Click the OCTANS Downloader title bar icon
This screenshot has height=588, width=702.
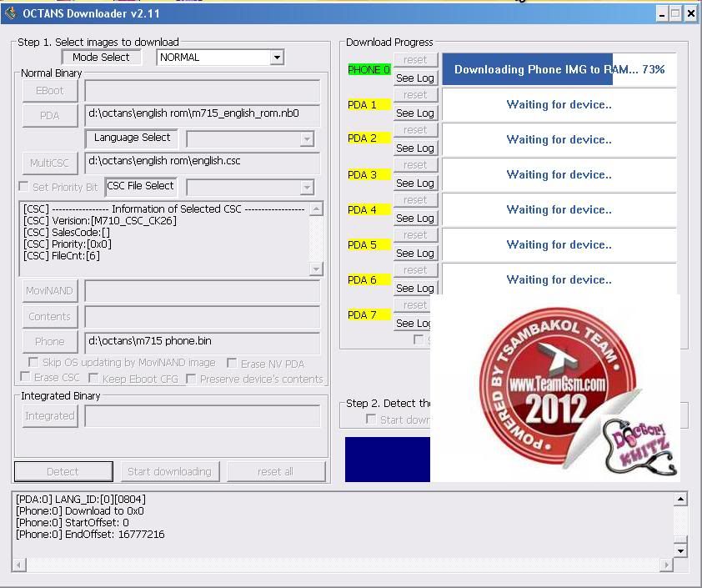(10, 13)
